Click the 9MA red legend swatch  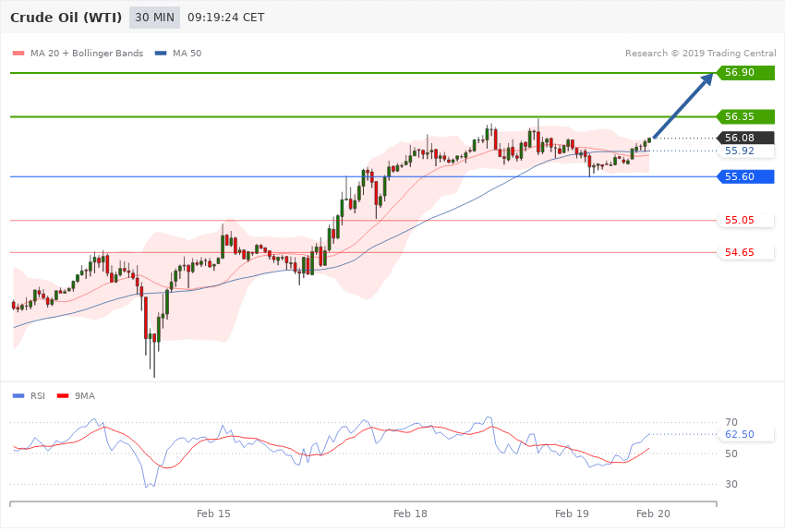[63, 396]
